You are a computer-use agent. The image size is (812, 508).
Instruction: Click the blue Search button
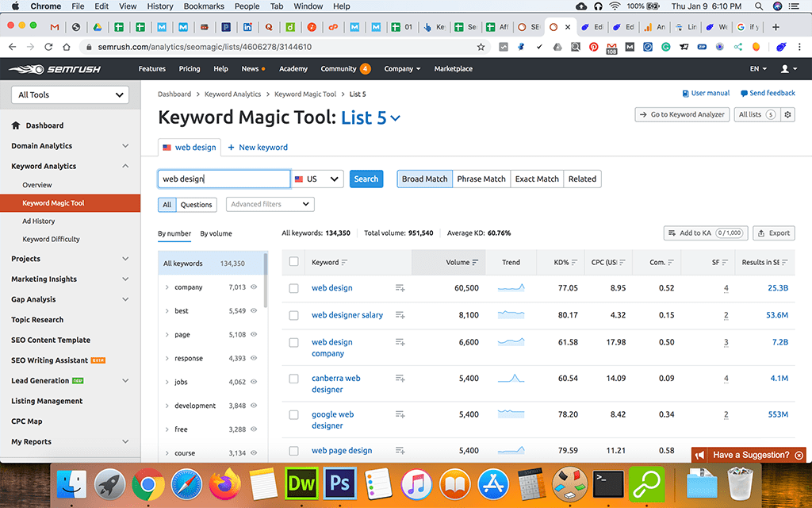(366, 179)
